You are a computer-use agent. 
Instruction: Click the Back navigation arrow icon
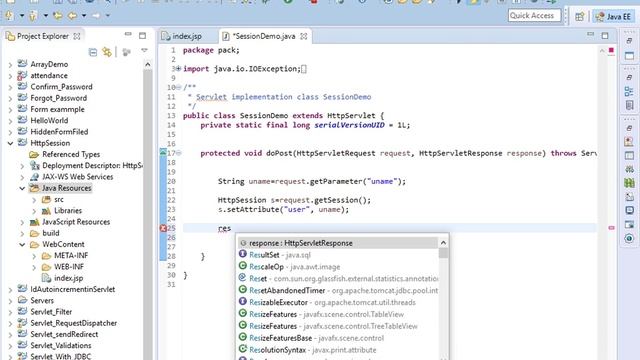(x=72, y=16)
